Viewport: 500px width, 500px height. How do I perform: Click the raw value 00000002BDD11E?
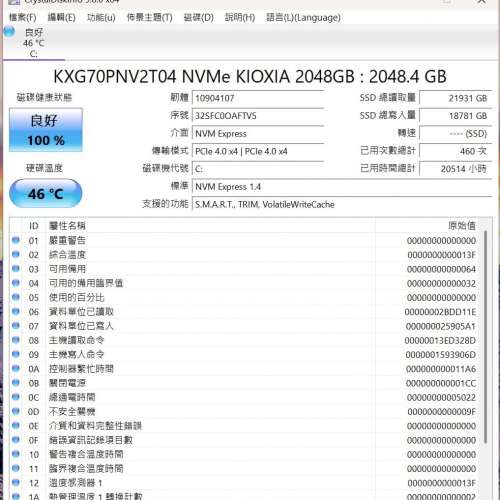[x=440, y=312]
